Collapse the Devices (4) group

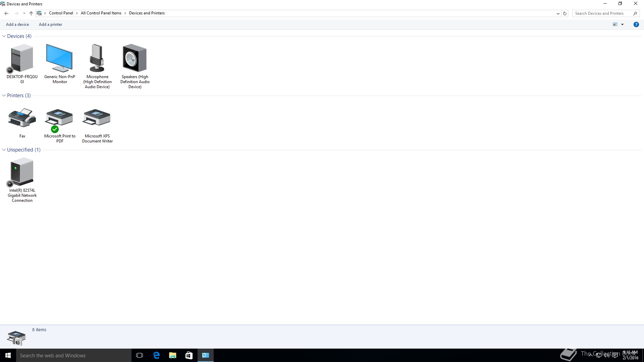click(4, 36)
